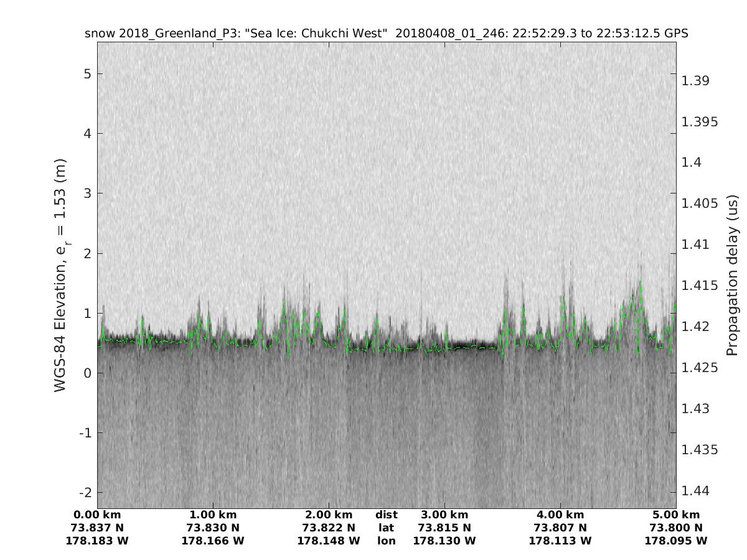Click the 1.44 propagation delay tick
The height and width of the screenshot is (560, 747).
pyautogui.click(x=695, y=491)
